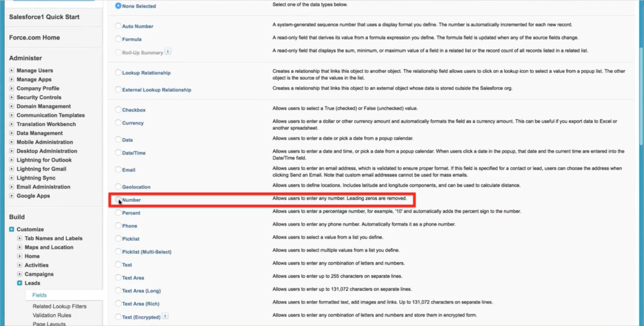Expand Tab Names and Labels node
Viewport: 644px width, 326px height.
pyautogui.click(x=19, y=238)
